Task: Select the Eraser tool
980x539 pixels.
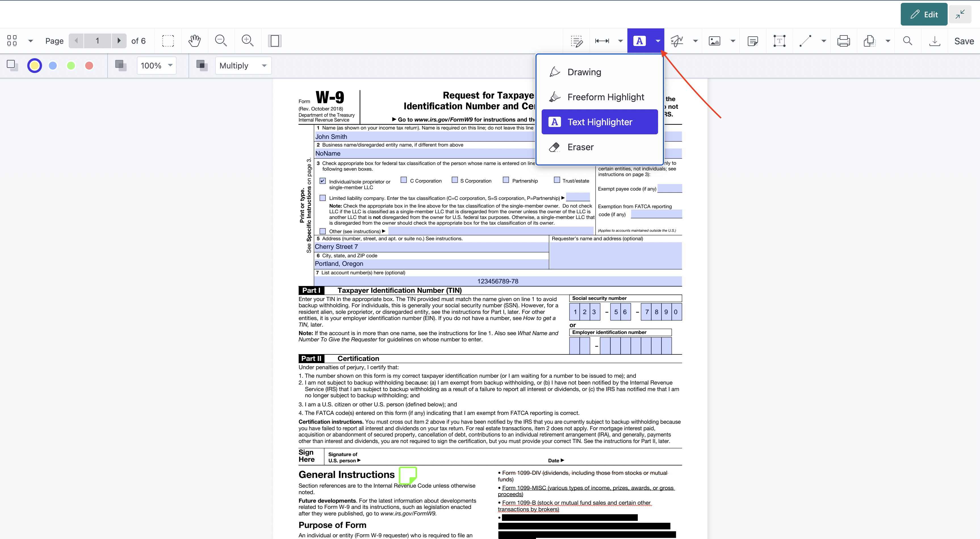Action: click(580, 147)
